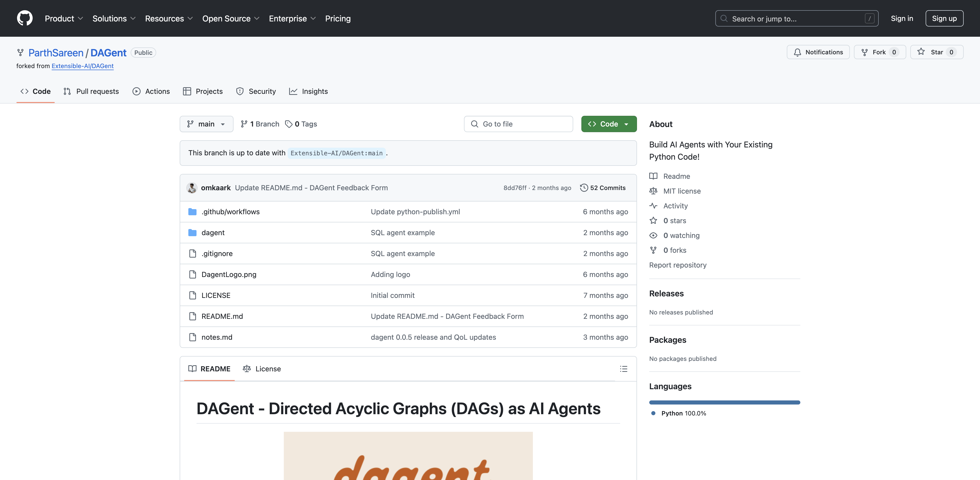Screen dimensions: 980x480
Task: Click the file icon next to .gitignore
Action: [x=192, y=254]
